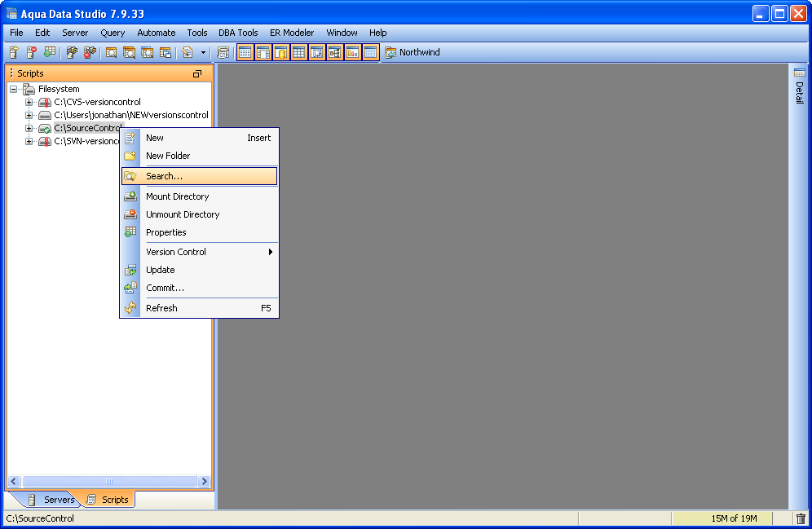This screenshot has height=529, width=812.
Task: Open the Server menu
Action: 75,33
